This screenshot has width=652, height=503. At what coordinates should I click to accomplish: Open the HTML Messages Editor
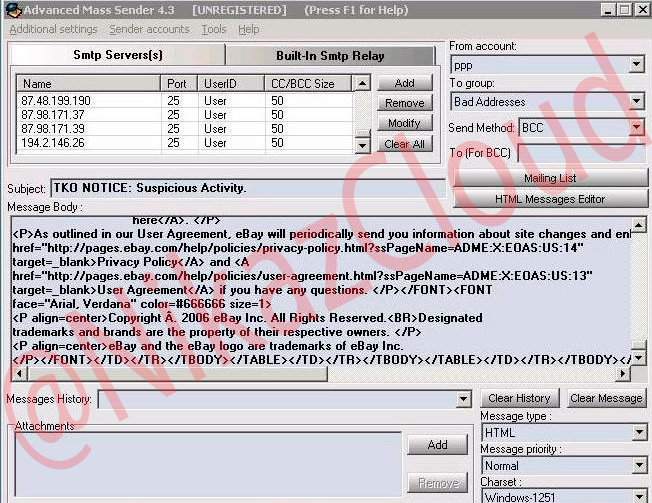click(550, 199)
